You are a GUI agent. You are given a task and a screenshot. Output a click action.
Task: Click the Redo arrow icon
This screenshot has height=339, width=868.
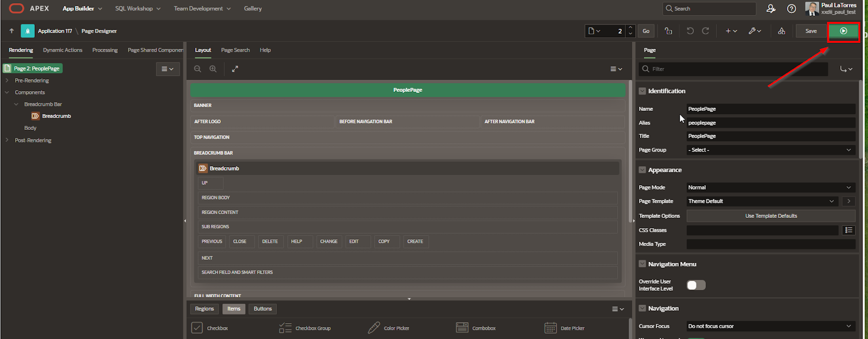705,31
